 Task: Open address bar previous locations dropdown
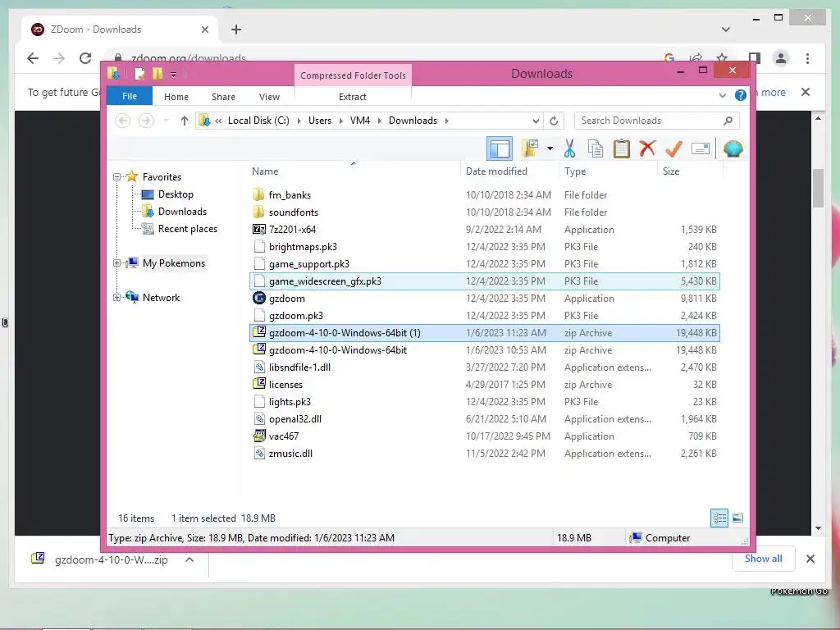point(536,121)
